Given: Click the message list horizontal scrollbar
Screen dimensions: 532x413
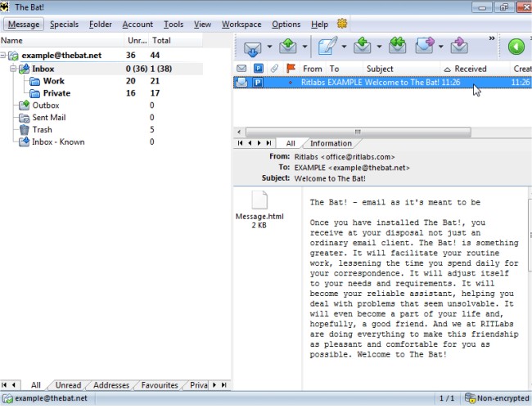Looking at the screenshot, I should (x=357, y=131).
